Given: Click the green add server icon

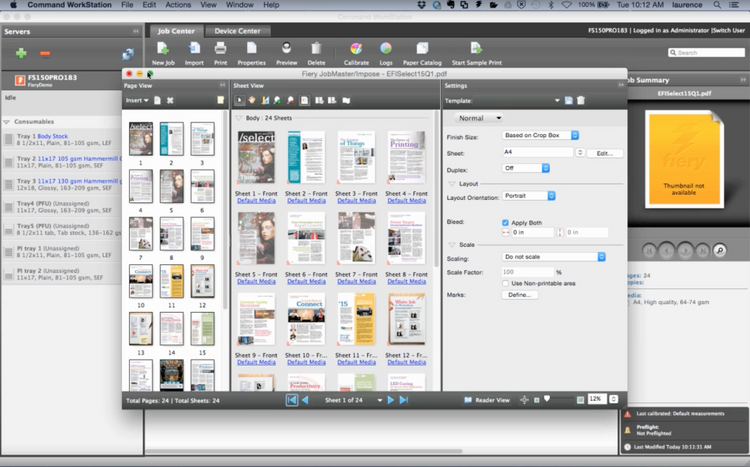Looking at the screenshot, I should pyautogui.click(x=21, y=52).
